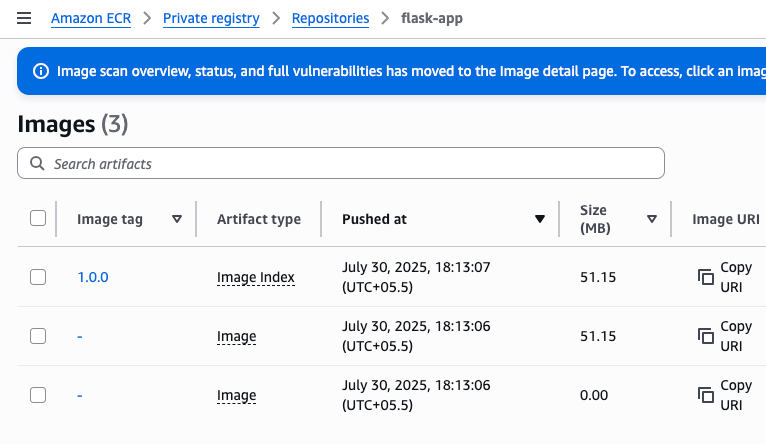766x444 pixels.
Task: Navigate to Repositories breadcrumb
Action: point(330,19)
